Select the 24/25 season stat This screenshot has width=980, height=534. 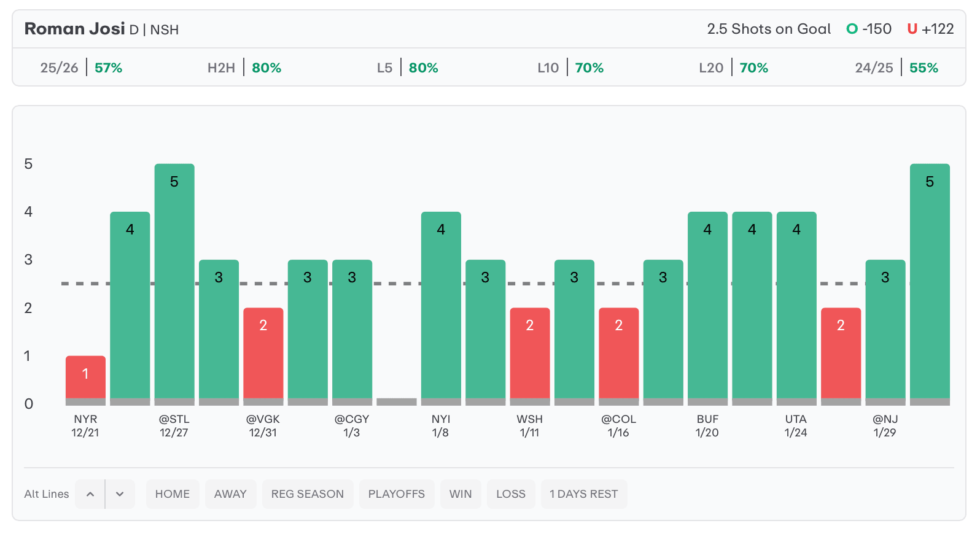click(x=896, y=68)
